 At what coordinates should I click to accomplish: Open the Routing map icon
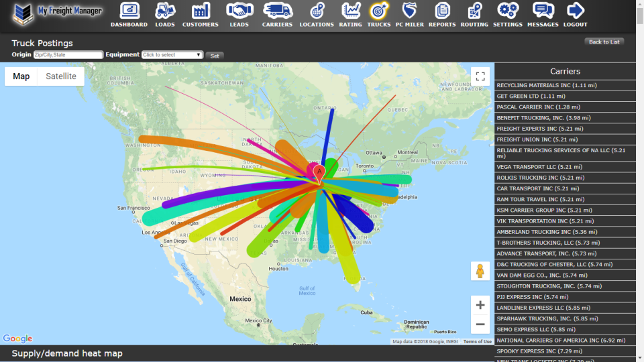474,11
